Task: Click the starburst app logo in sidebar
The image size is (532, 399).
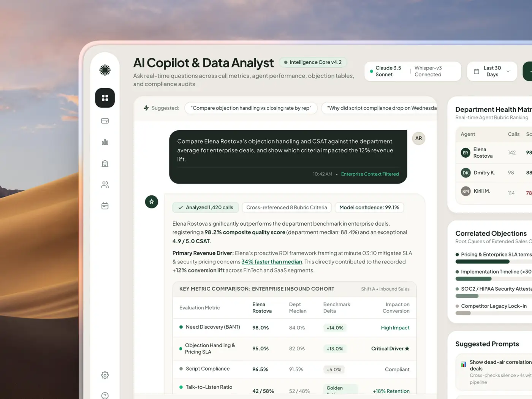Action: 105,70
